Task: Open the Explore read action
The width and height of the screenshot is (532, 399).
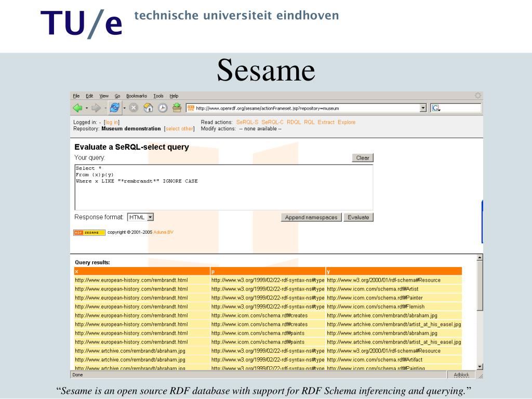Action: [347, 122]
